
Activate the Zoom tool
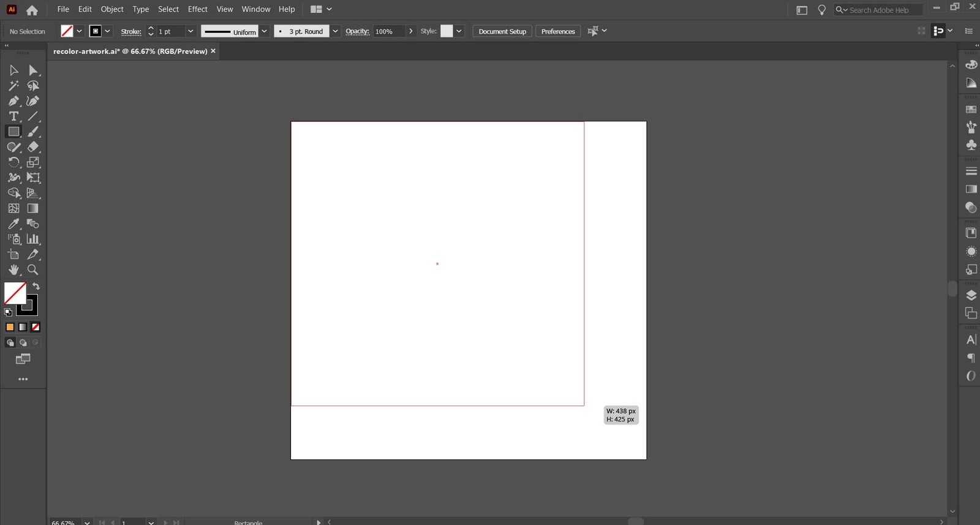coord(33,270)
